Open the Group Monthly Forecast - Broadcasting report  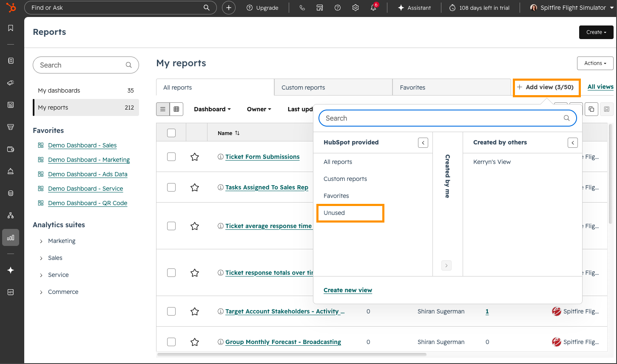click(x=283, y=341)
